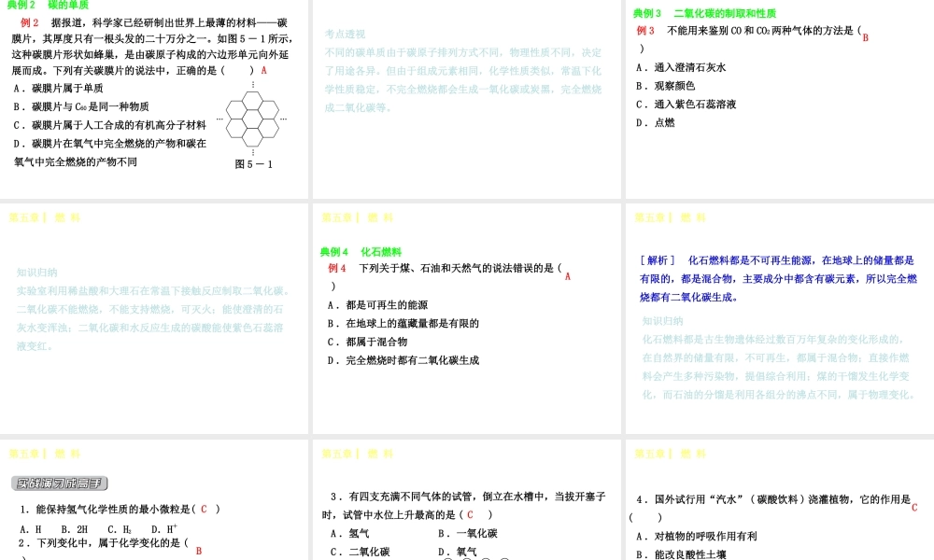The height and width of the screenshot is (560, 934).
Task: Click the red label 例2
Action: 29,22
